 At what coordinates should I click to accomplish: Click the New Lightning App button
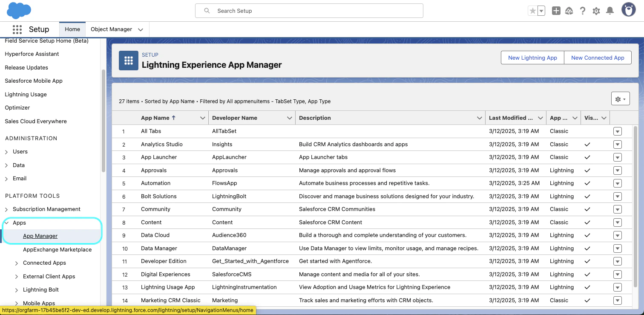coord(532,58)
